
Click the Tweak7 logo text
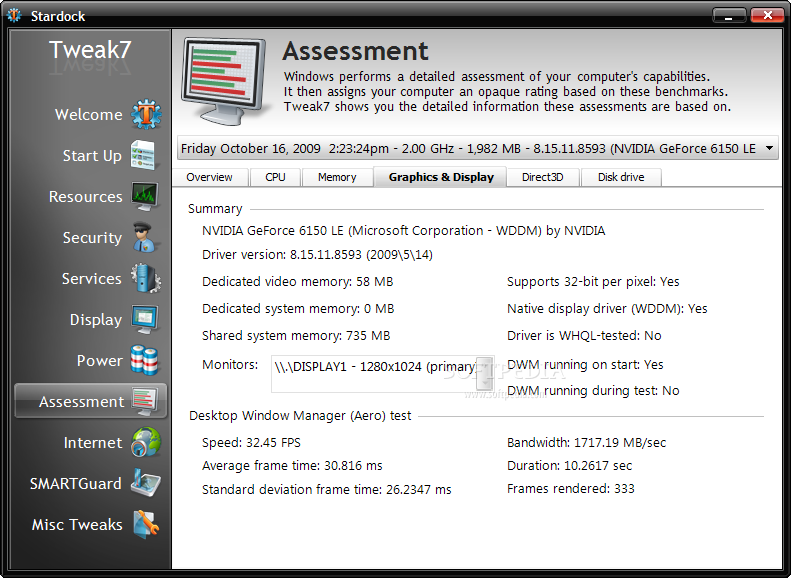[90, 50]
